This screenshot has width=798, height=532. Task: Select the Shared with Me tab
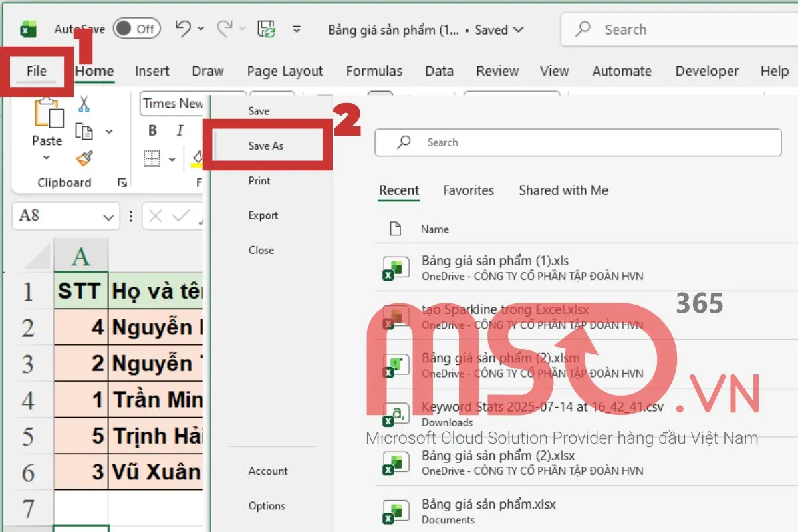[563, 190]
